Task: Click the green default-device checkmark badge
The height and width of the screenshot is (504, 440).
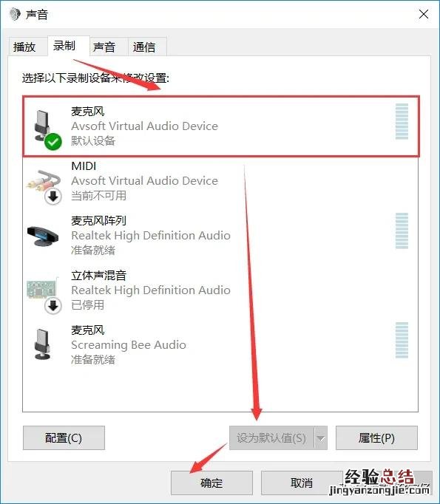Action: 53,141
